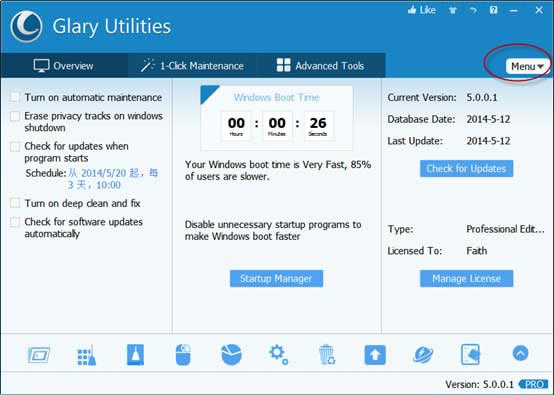Image resolution: width=554 pixels, height=395 pixels.
Task: Open the question mark help icon
Action: click(494, 10)
